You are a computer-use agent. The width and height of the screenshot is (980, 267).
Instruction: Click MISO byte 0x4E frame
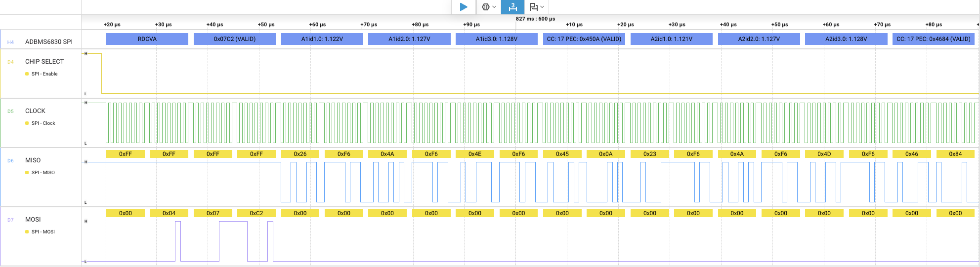pos(475,154)
